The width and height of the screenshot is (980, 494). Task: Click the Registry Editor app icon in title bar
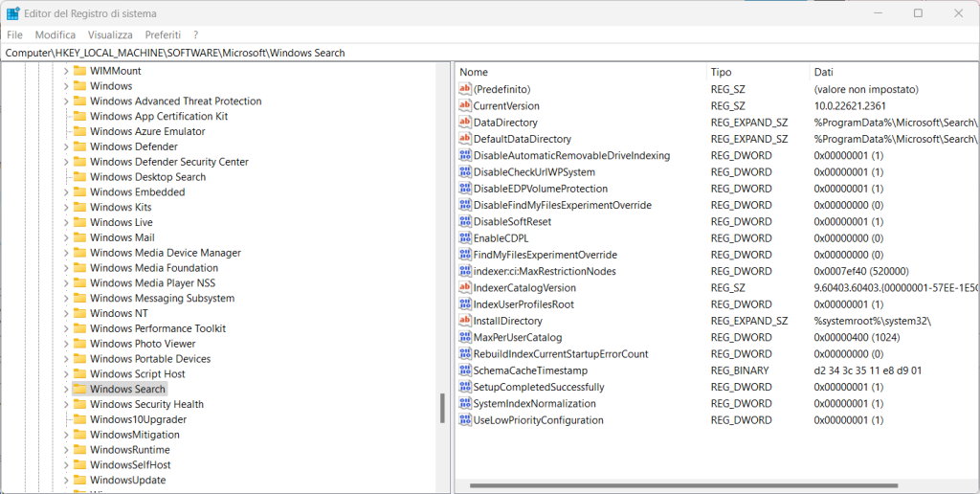point(12,13)
